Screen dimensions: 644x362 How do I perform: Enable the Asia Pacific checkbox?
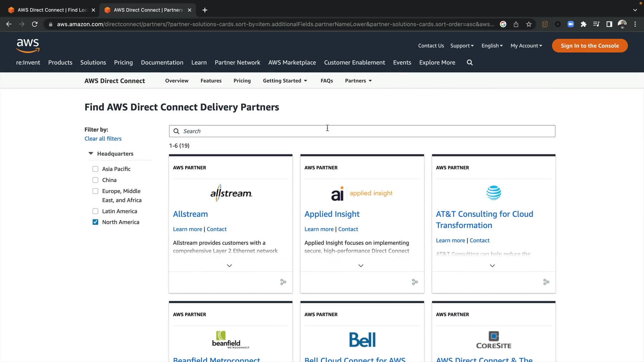click(x=96, y=169)
